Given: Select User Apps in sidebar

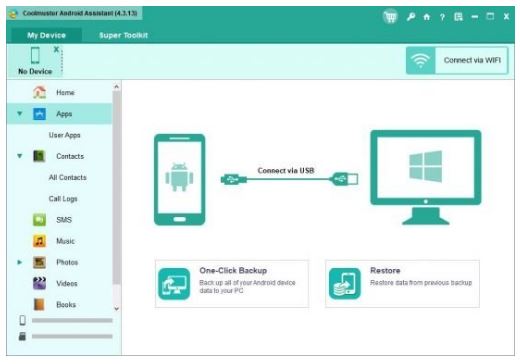Looking at the screenshot, I should [x=64, y=135].
